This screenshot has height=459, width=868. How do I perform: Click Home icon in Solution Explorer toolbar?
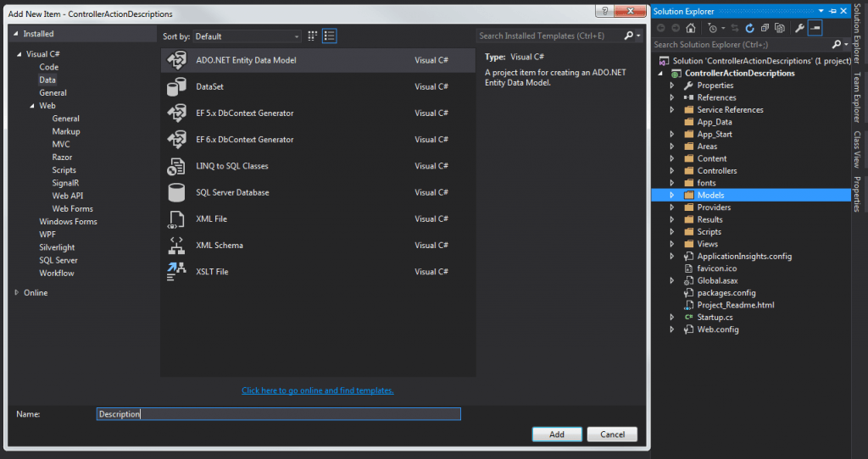tap(690, 28)
